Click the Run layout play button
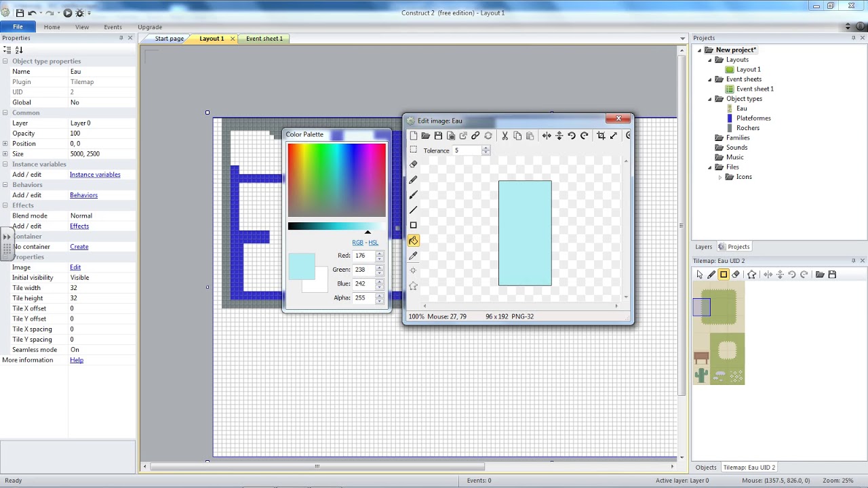This screenshot has height=488, width=868. pyautogui.click(x=68, y=13)
